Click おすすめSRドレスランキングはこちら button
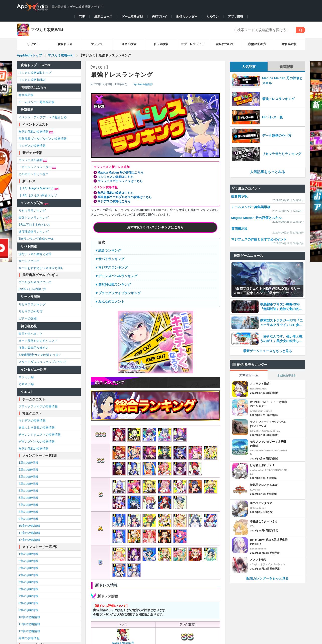The width and height of the screenshot is (322, 644). [155, 227]
